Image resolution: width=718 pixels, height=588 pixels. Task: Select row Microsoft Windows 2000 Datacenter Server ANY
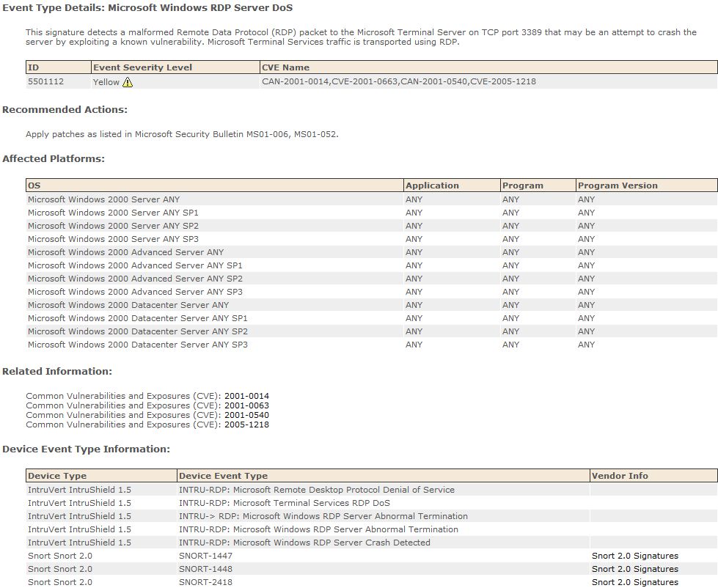tap(372, 305)
